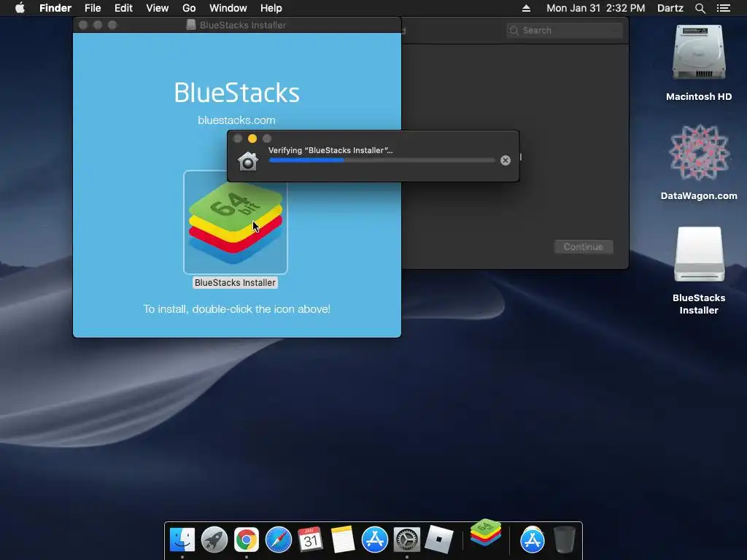Open the Go menu
This screenshot has width=747, height=560.
click(x=189, y=8)
